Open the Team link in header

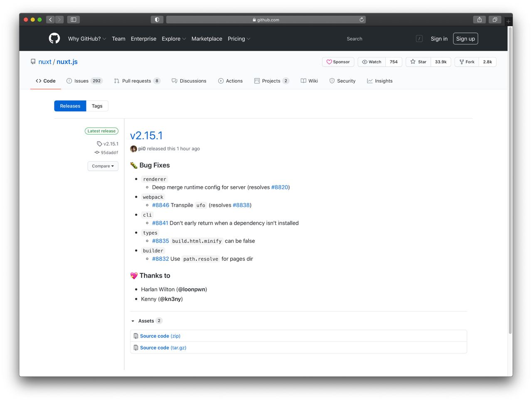click(x=118, y=39)
